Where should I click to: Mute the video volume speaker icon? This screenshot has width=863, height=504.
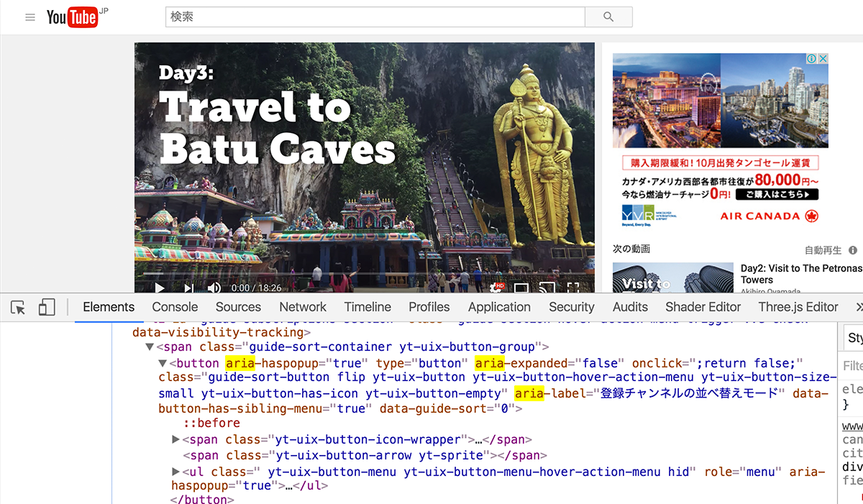[214, 288]
